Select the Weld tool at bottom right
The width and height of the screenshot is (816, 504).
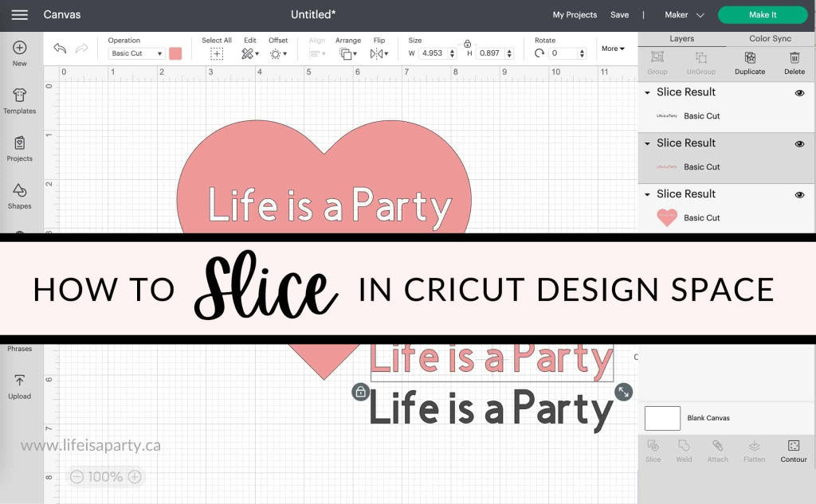pyautogui.click(x=684, y=451)
